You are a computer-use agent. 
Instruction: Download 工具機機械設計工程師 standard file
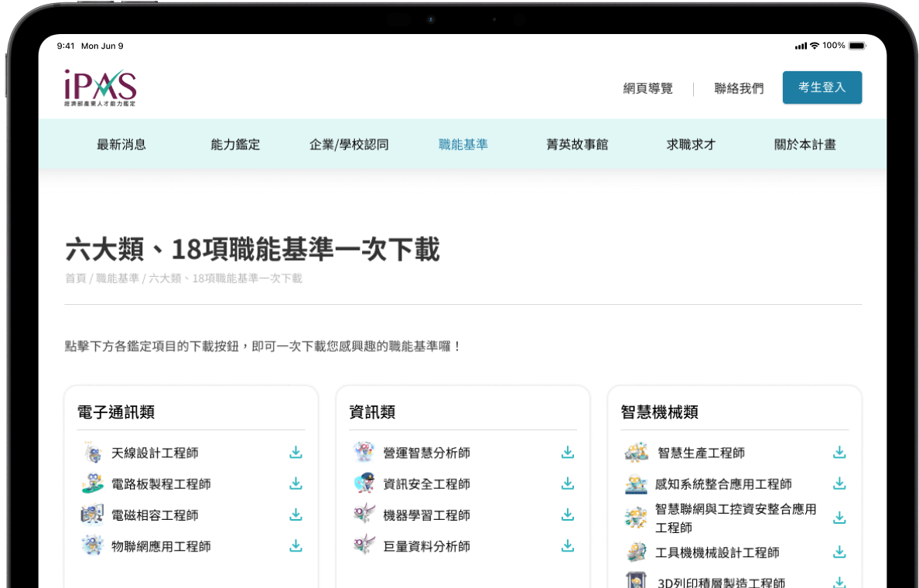point(839,552)
